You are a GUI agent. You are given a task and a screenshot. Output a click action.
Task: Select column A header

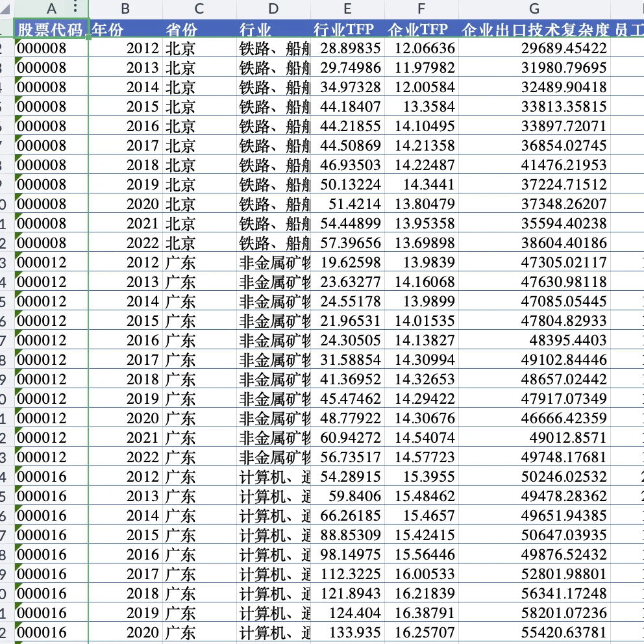(51, 8)
